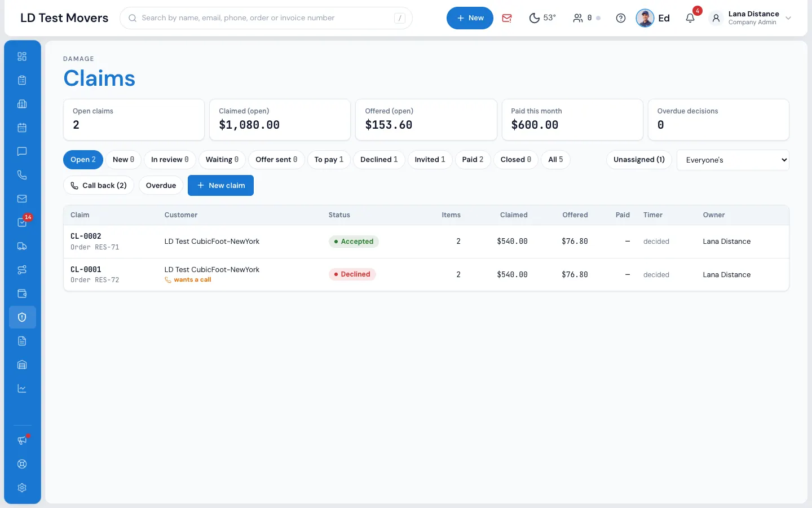The height and width of the screenshot is (508, 812).
Task: Open the chart reports icon in sidebar
Action: tap(22, 388)
